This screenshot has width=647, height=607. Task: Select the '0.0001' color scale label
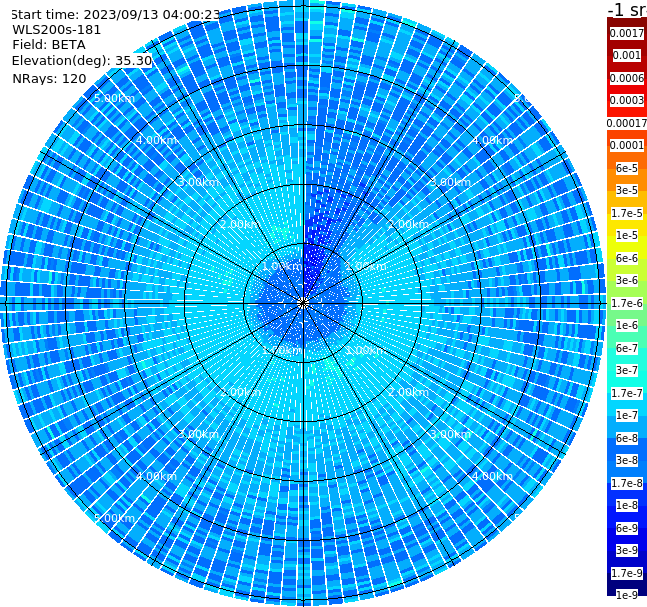[627, 145]
